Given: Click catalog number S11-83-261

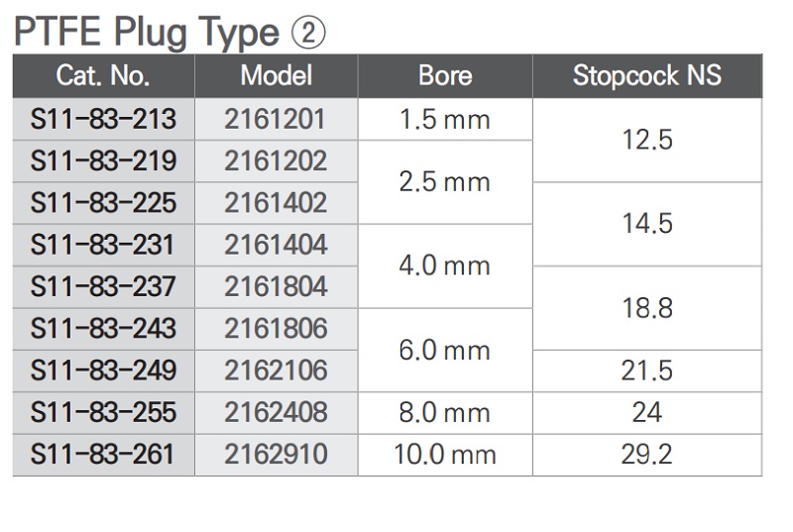Looking at the screenshot, I should point(103,454).
